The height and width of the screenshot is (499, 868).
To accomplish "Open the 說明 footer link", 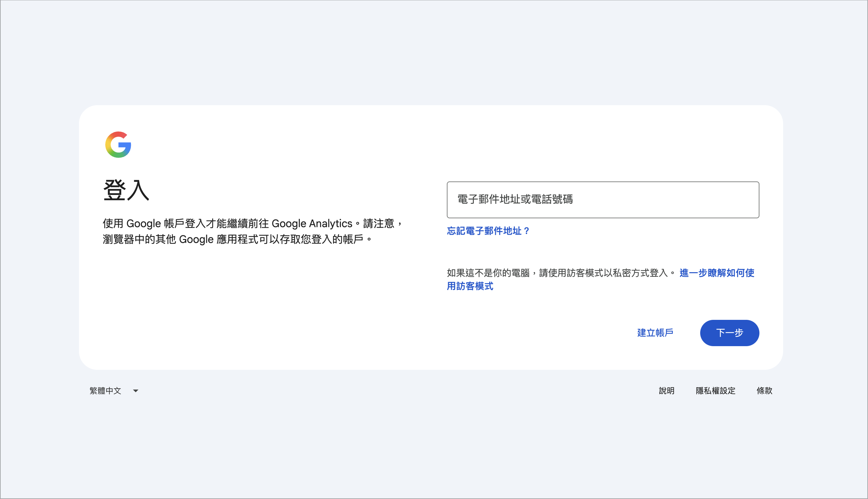I will (666, 391).
